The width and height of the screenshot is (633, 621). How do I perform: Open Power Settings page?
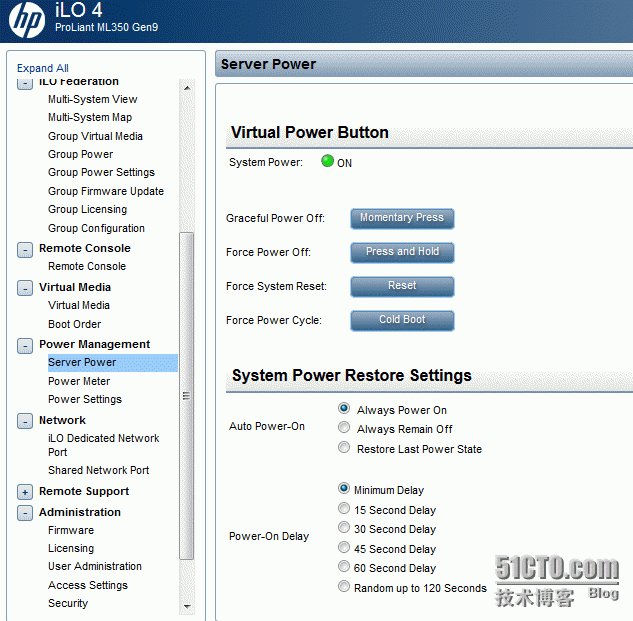(85, 399)
